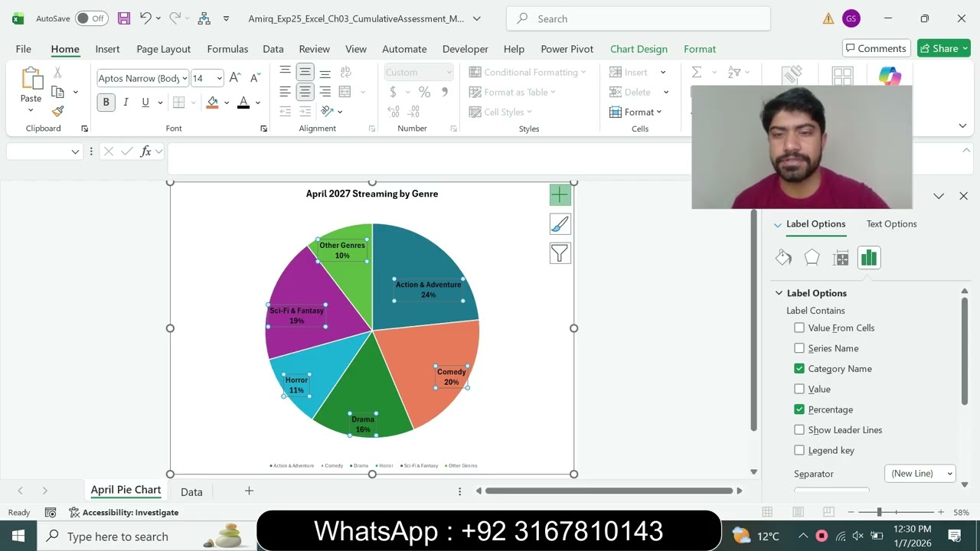
Task: Uncheck Category Name checkbox
Action: [x=799, y=368]
